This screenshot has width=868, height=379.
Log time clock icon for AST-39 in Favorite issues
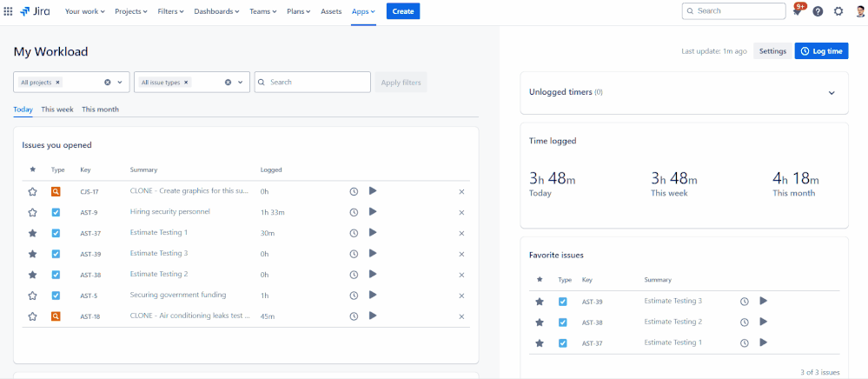click(x=745, y=302)
